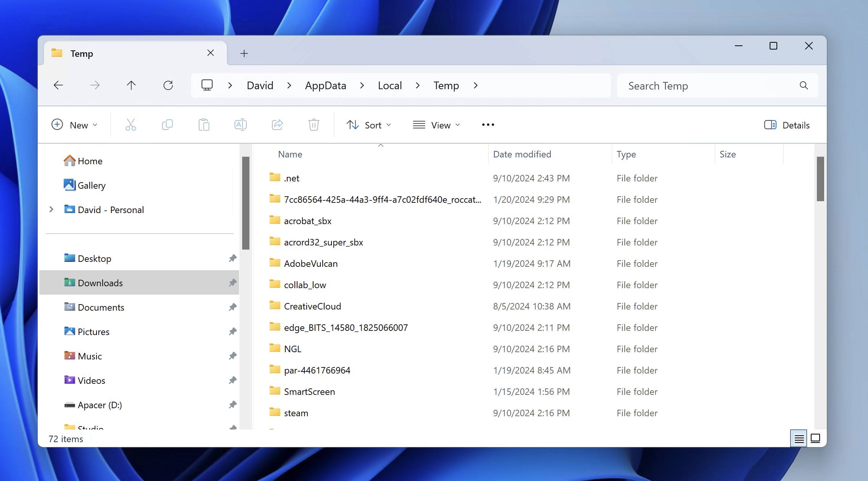Image resolution: width=868 pixels, height=481 pixels.
Task: Click the This PC monitor icon in address bar
Action: click(x=207, y=85)
